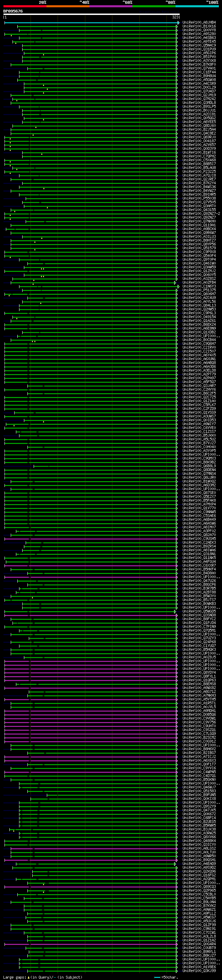Select the BP095676 query name
Screen dimensions: 222x980
coord(13,11)
